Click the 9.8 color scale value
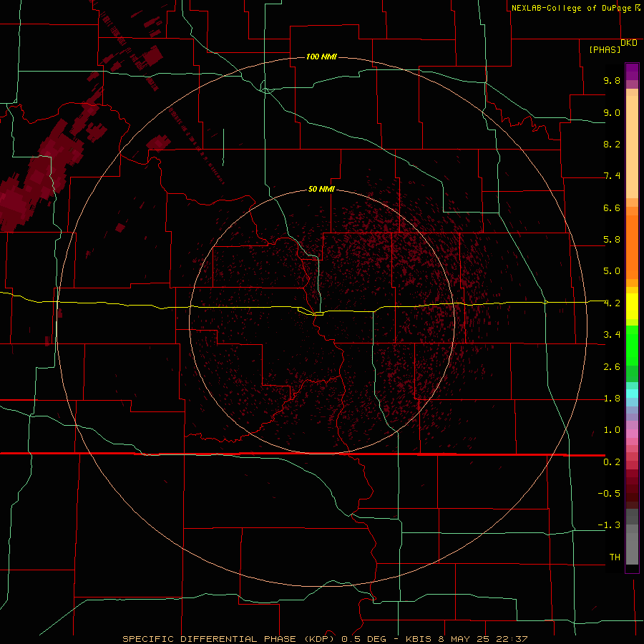 pos(612,80)
